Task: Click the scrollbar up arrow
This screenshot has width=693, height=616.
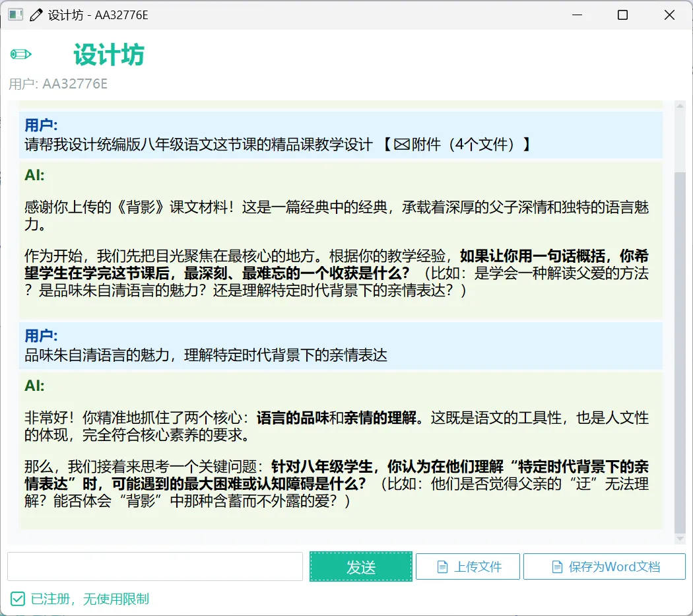Action: 680,106
